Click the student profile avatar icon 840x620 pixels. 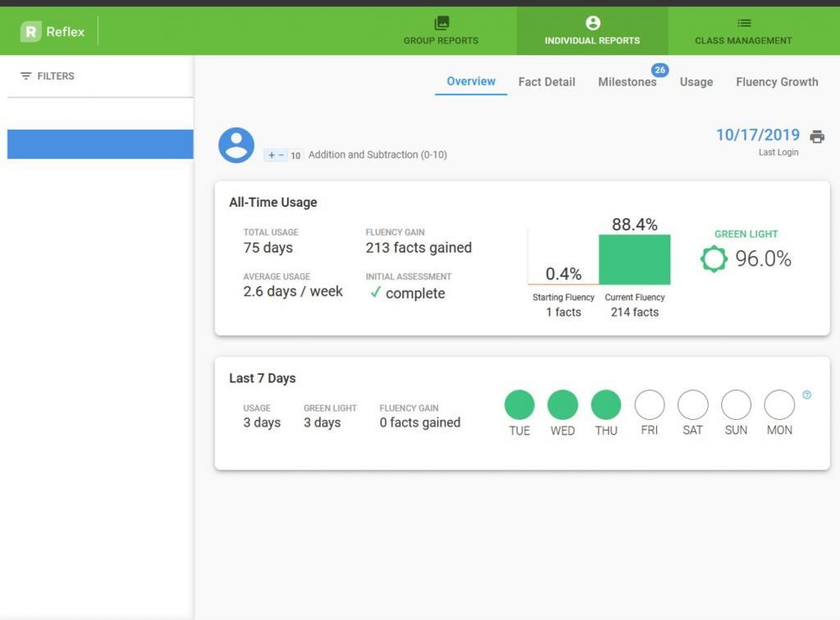click(236, 145)
